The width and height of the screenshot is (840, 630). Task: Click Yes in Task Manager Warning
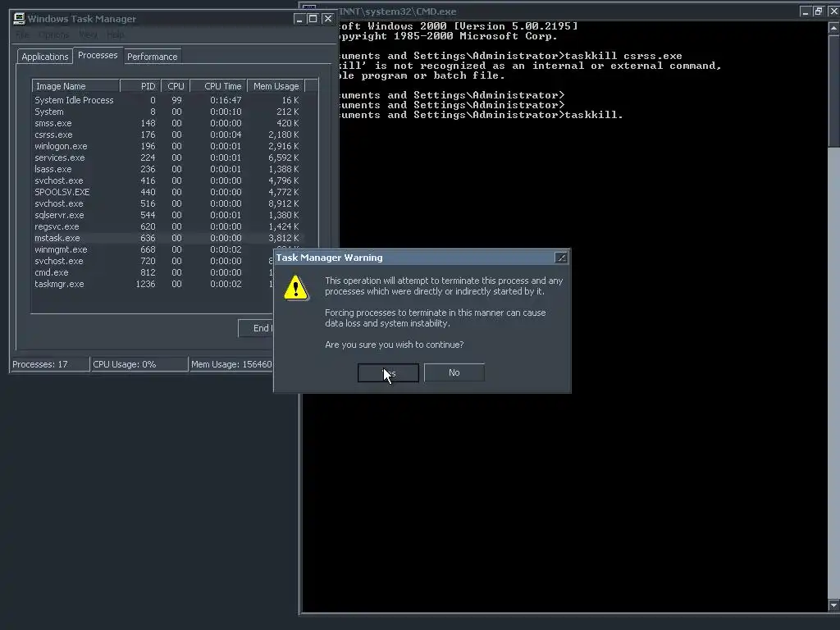coord(388,373)
